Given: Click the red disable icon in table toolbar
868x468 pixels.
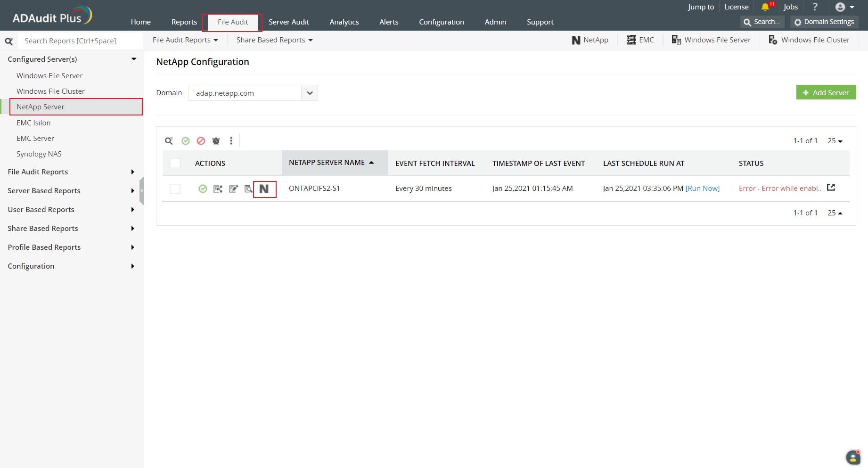Looking at the screenshot, I should pos(201,141).
